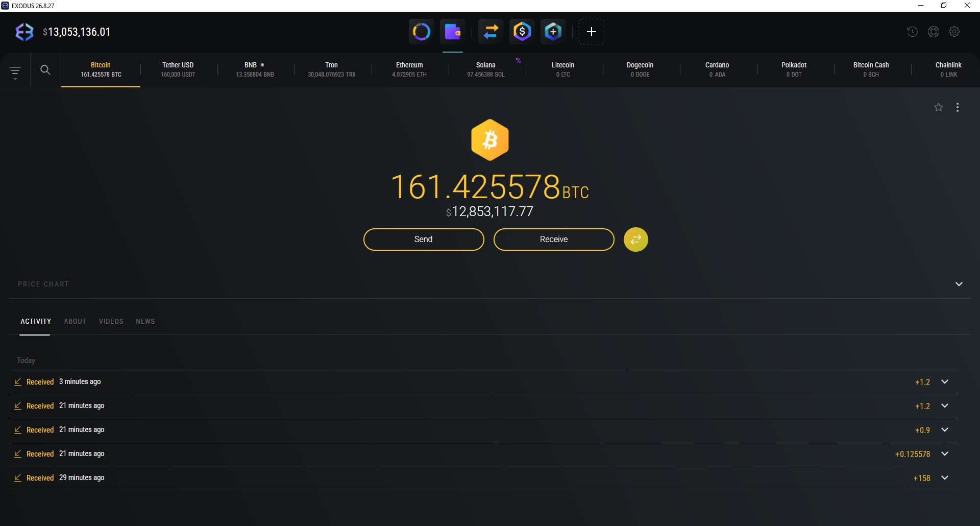
Task: Click the yellow swap circle button
Action: [x=636, y=240]
